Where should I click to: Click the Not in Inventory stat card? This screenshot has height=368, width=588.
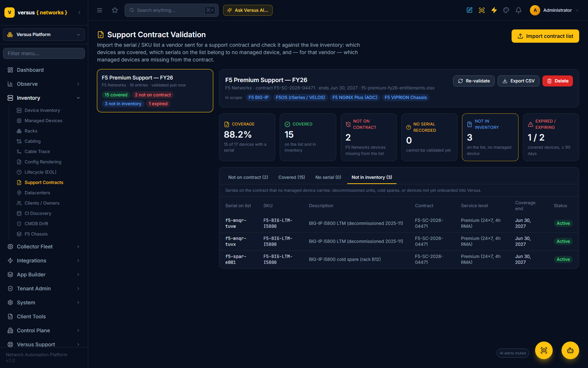pyautogui.click(x=490, y=137)
